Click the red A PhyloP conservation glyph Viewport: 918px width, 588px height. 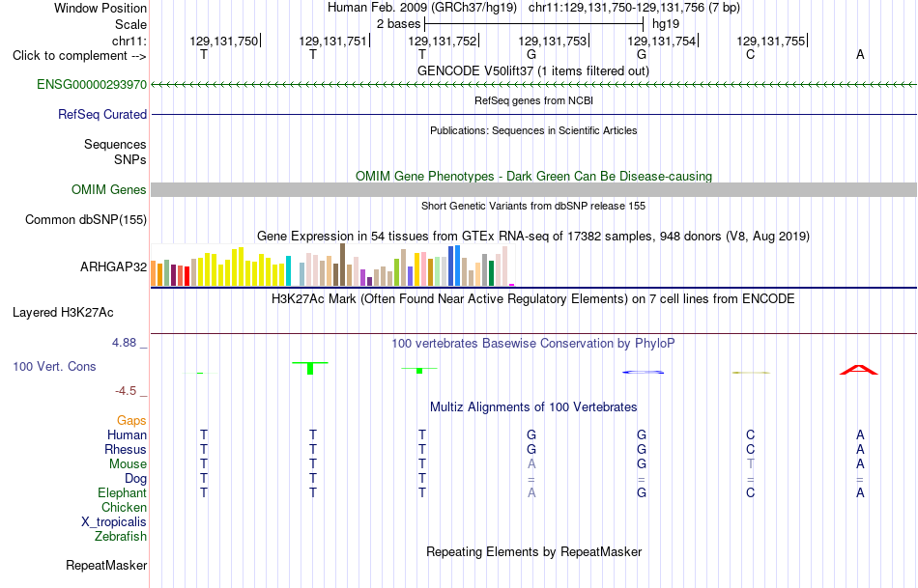tap(859, 370)
